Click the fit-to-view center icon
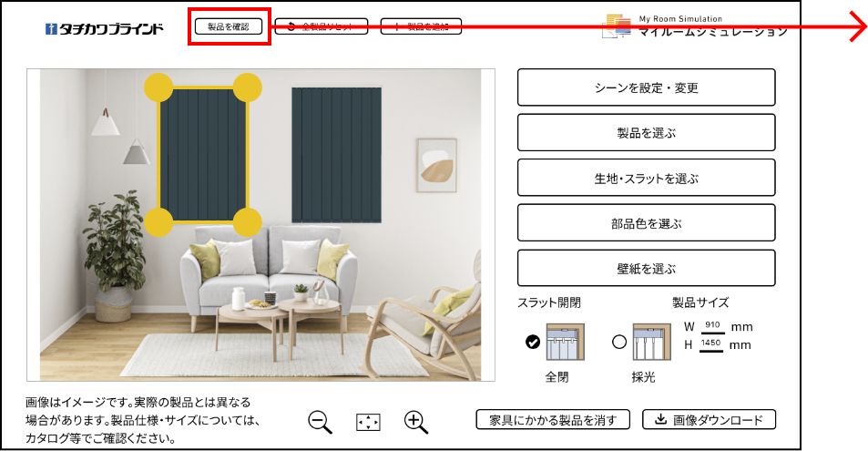This screenshot has height=451, width=868. (368, 423)
